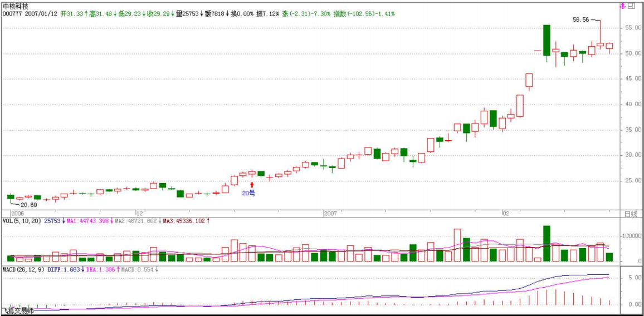Click the tall green candlestick near 55.00
The height and width of the screenshot is (316, 644).
coord(547,43)
